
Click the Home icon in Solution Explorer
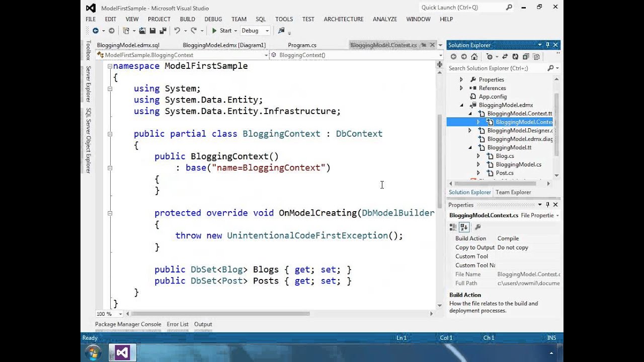pos(474,57)
